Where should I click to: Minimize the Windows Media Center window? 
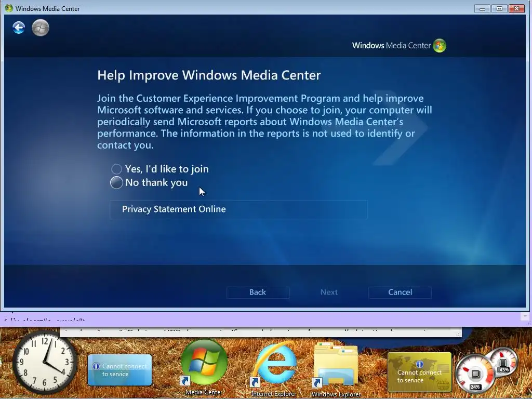coord(482,8)
